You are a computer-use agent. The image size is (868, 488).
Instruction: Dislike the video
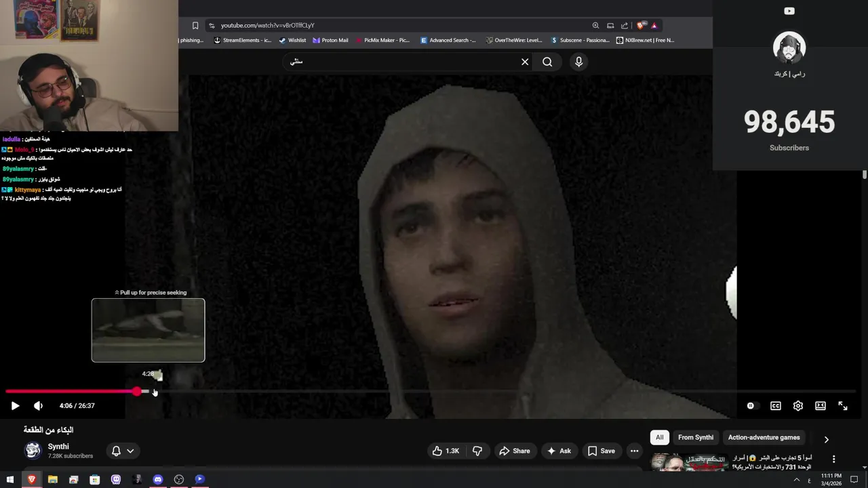tap(477, 451)
